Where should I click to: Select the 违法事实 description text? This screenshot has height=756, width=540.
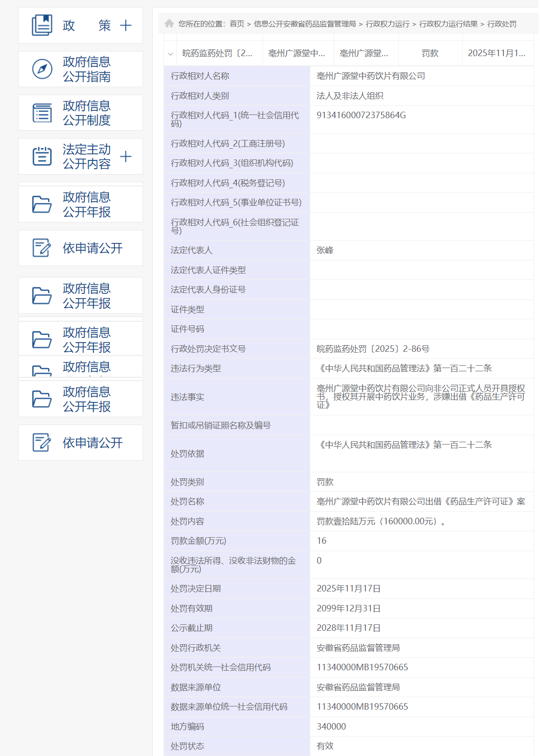pyautogui.click(x=421, y=397)
